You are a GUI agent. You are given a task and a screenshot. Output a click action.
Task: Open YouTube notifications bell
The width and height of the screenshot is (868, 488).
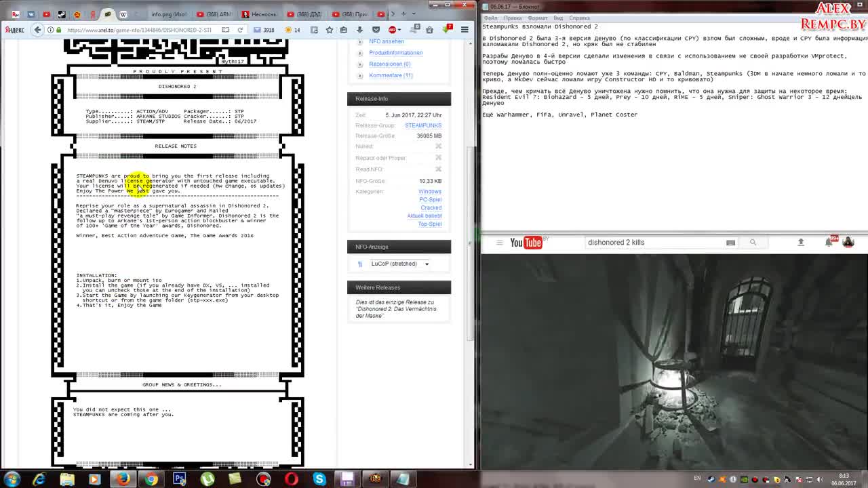829,242
